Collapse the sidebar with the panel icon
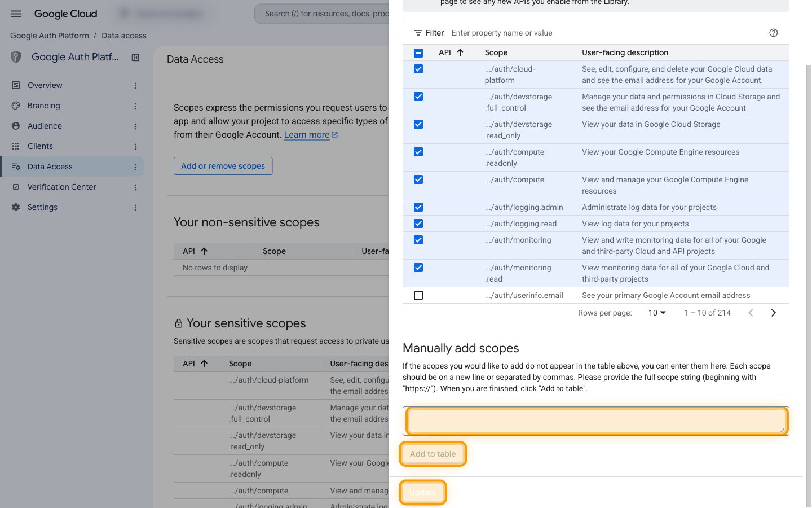812x508 pixels. [x=135, y=57]
